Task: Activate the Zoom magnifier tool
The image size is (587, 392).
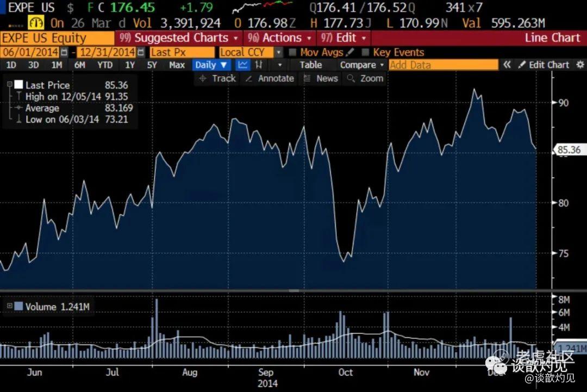Action: 365,78
